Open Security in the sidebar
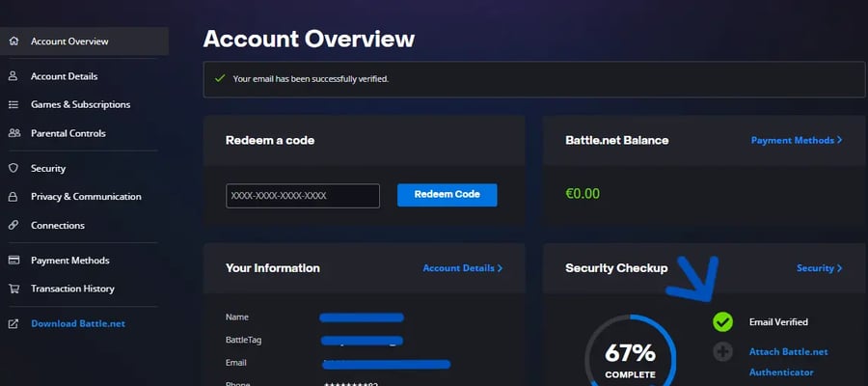This screenshot has width=868, height=386. click(x=48, y=168)
